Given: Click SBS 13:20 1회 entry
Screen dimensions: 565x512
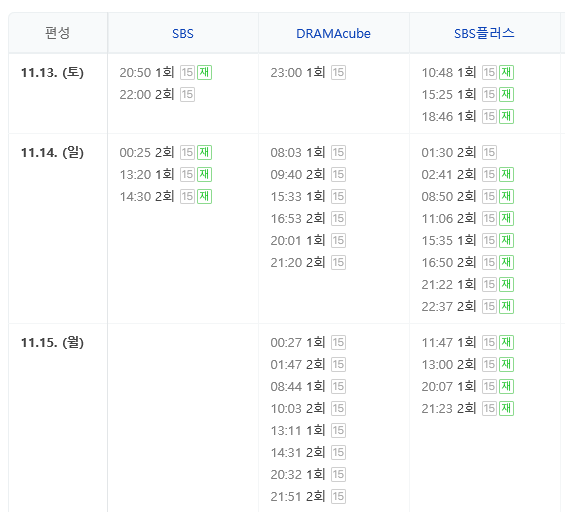Looking at the screenshot, I should (x=166, y=174).
